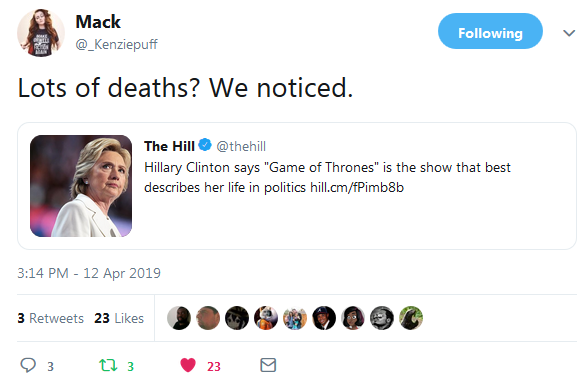Open The Hill quoted tweet card
This screenshot has height=379, width=580.
click(x=297, y=186)
